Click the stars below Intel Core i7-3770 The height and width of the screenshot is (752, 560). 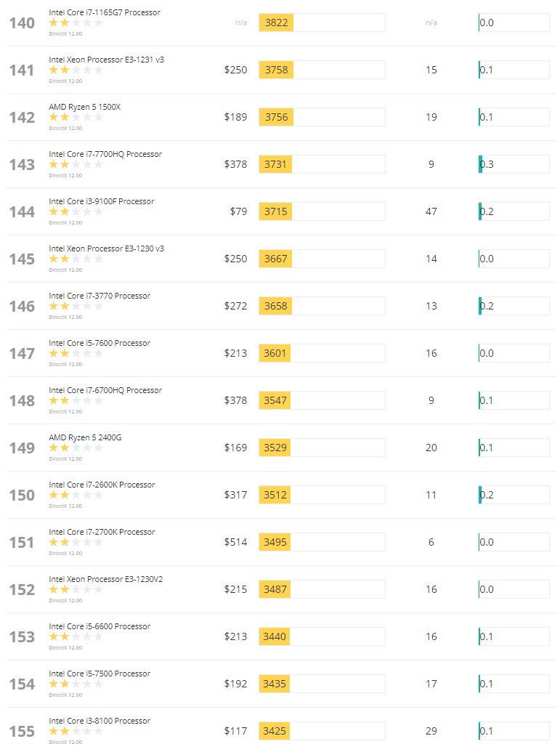point(76,306)
